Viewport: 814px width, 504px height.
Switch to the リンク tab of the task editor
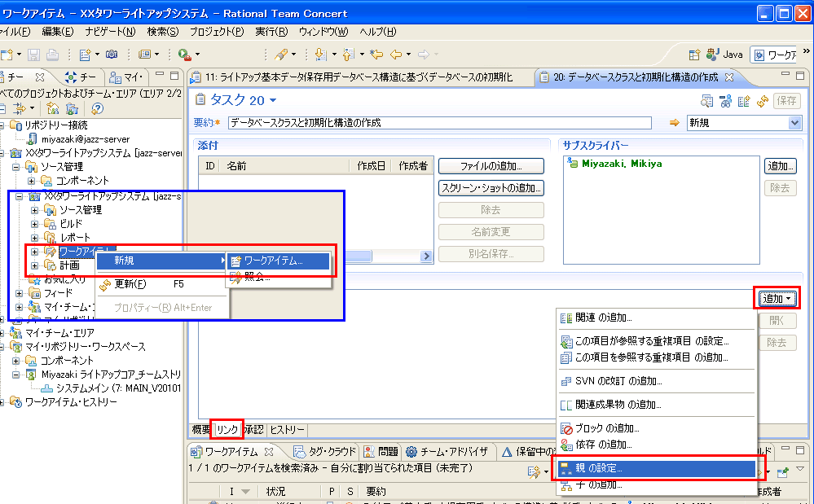pyautogui.click(x=227, y=429)
